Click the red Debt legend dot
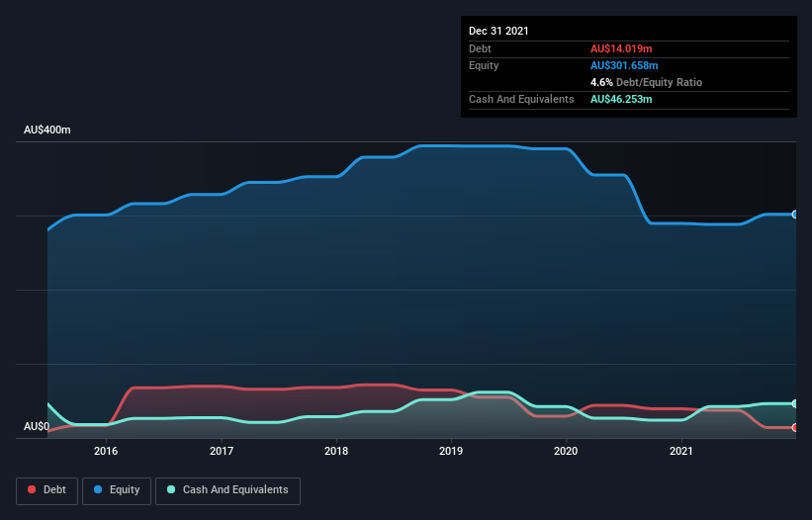Viewport: 812px width, 520px height. 32,489
